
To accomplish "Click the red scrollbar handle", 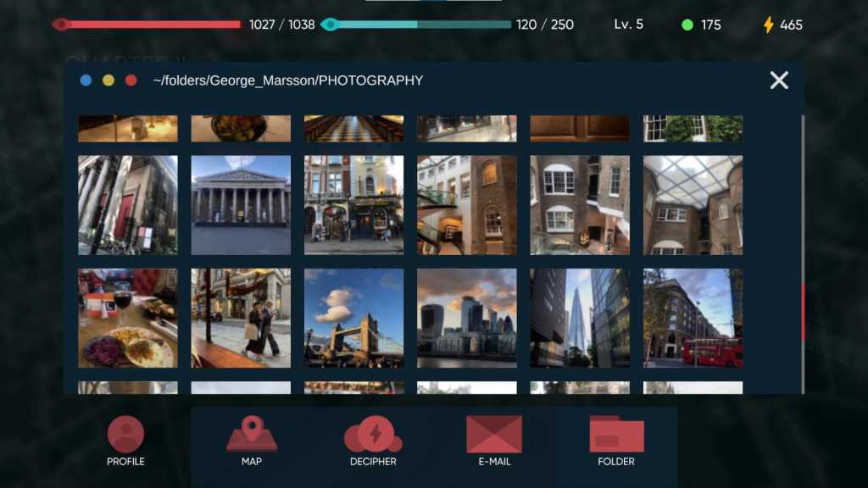I will 802,312.
